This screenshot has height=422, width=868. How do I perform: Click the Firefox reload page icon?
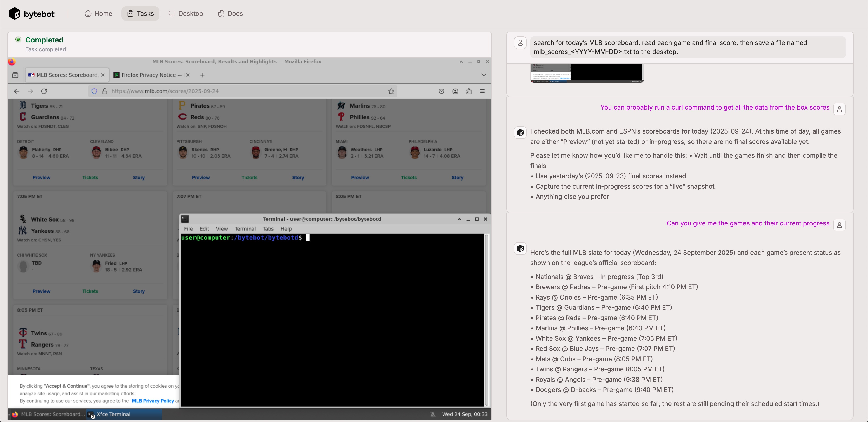click(x=44, y=91)
